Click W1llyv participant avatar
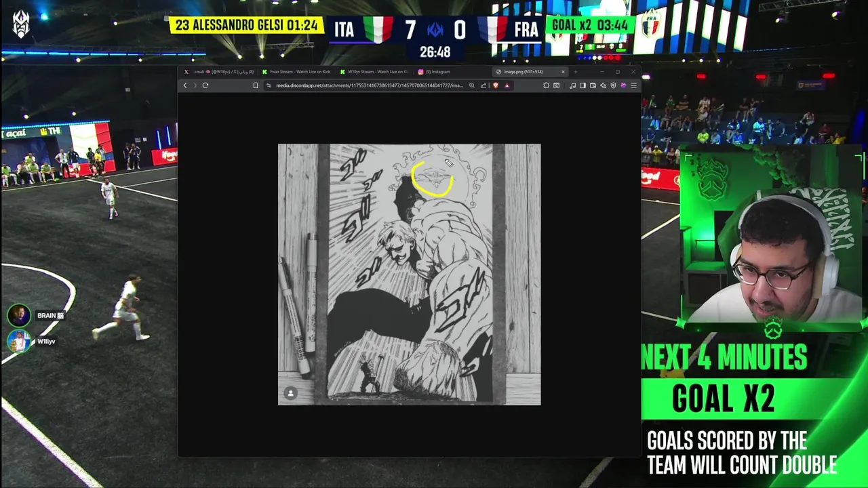868x488 pixels. (x=19, y=341)
